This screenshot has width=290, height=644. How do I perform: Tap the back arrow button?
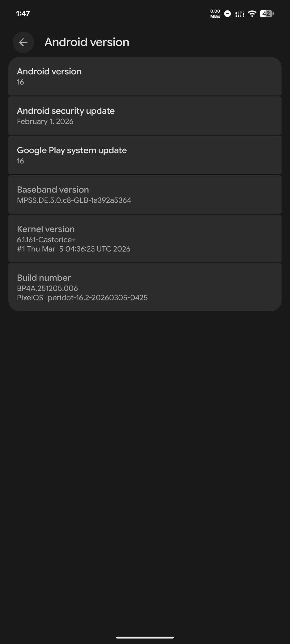tap(23, 42)
